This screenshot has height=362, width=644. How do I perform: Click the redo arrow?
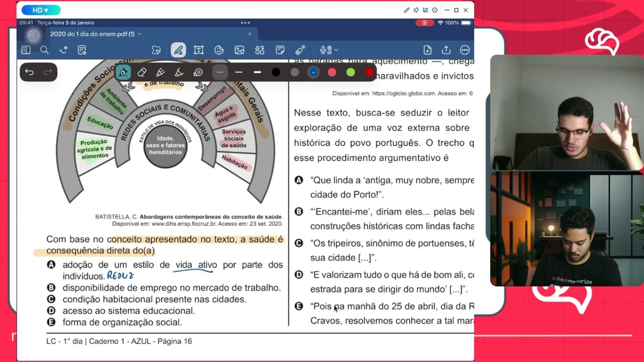pyautogui.click(x=48, y=72)
